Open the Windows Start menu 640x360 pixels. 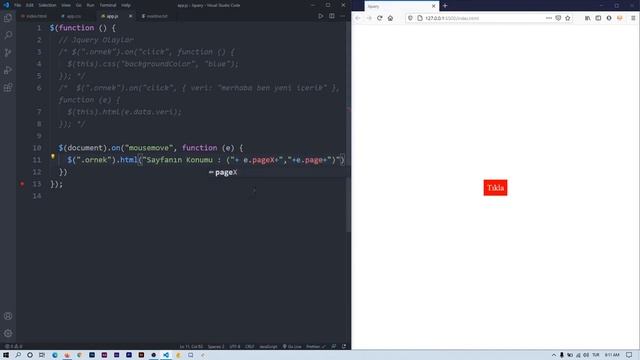[x=6, y=355]
